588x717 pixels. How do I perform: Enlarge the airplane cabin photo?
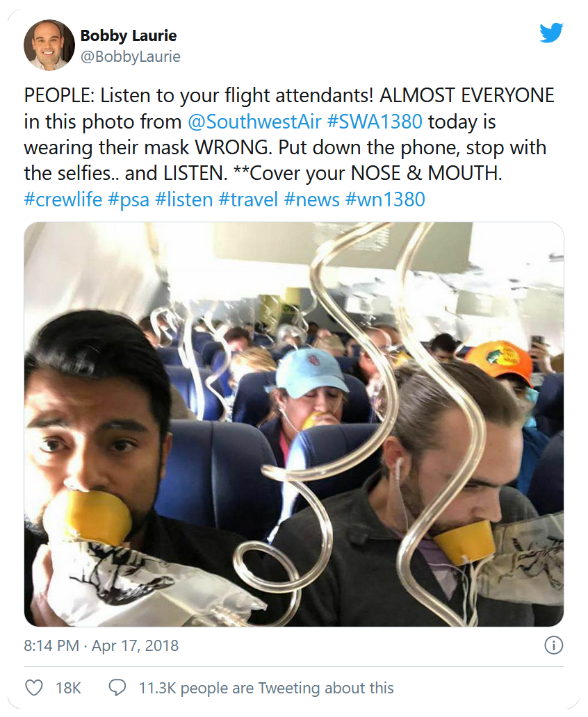point(293,424)
